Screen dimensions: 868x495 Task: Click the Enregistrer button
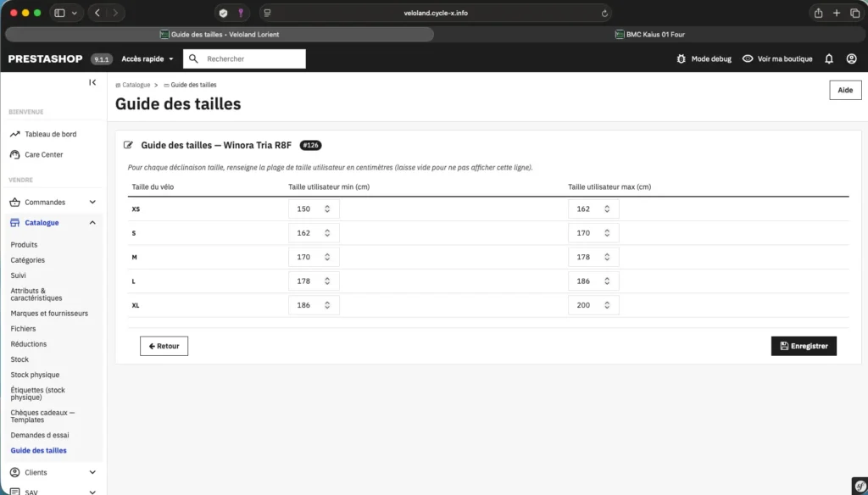pos(804,346)
